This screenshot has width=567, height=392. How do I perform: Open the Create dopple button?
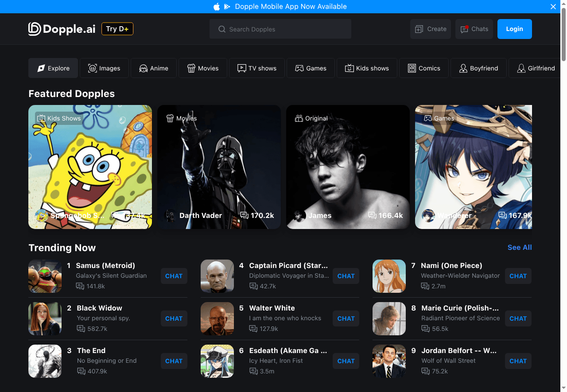coord(430,29)
